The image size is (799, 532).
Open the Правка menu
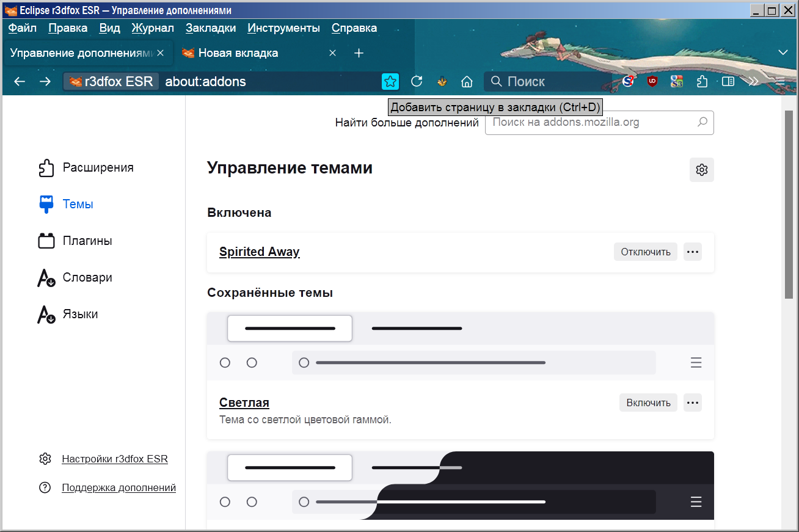click(68, 28)
